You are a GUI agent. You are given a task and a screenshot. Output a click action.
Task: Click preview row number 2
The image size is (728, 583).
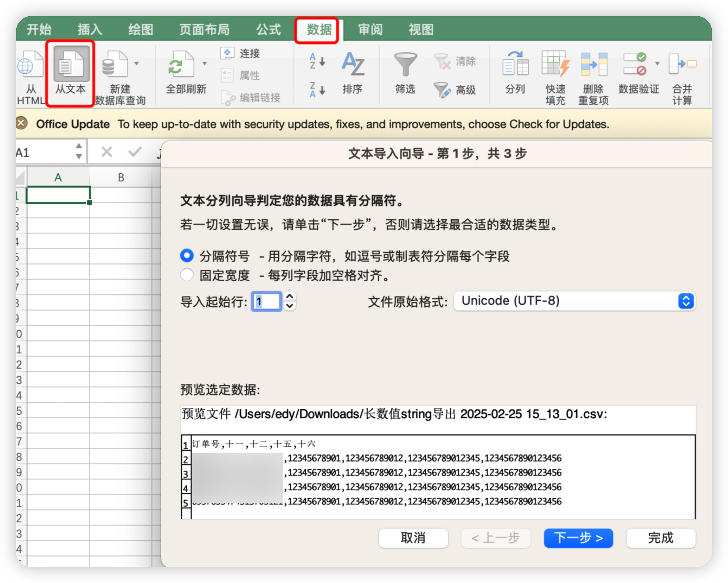pyautogui.click(x=186, y=459)
